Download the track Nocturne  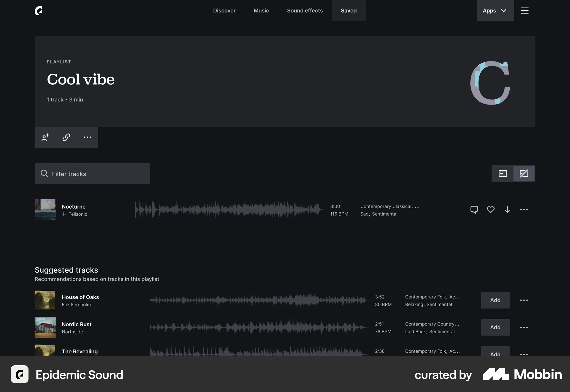click(507, 210)
